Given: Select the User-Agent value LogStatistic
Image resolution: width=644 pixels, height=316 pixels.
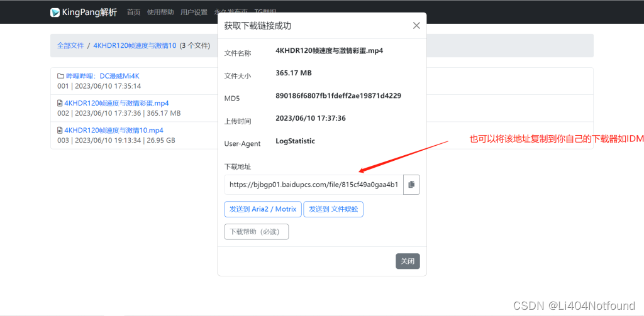Looking at the screenshot, I should 296,141.
